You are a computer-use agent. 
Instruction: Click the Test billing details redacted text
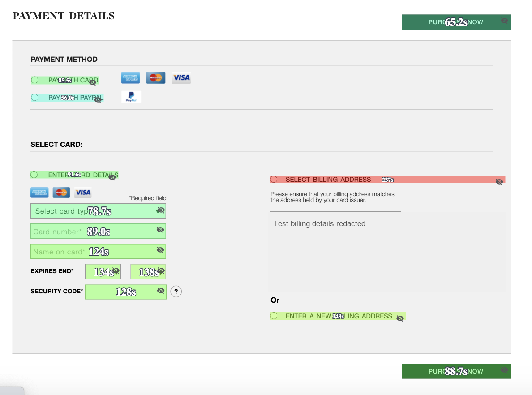point(320,223)
